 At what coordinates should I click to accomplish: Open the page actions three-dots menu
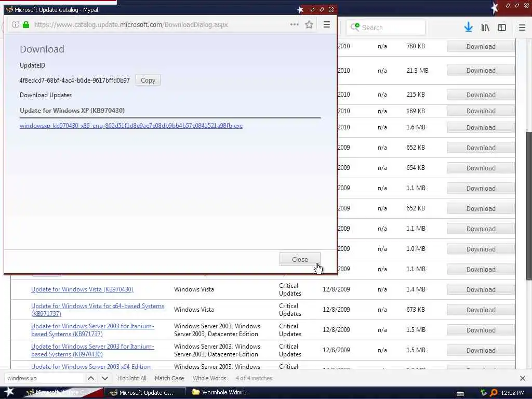(295, 24)
